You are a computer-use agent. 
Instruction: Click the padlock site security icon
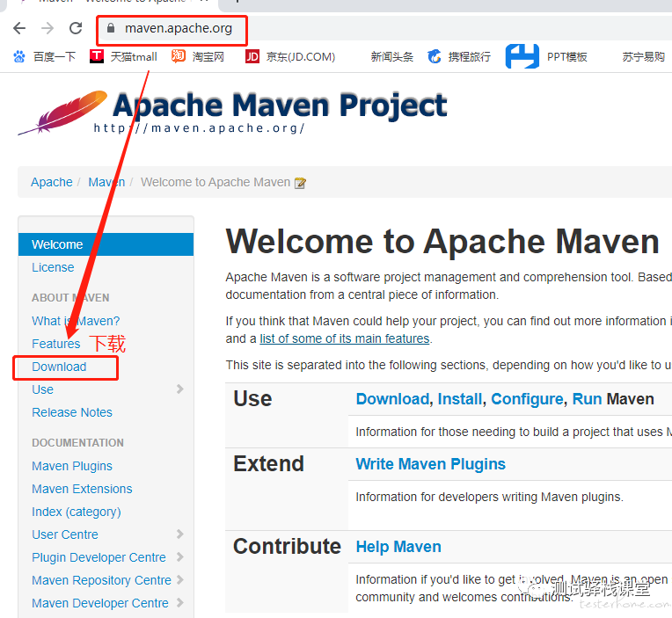coord(111,28)
